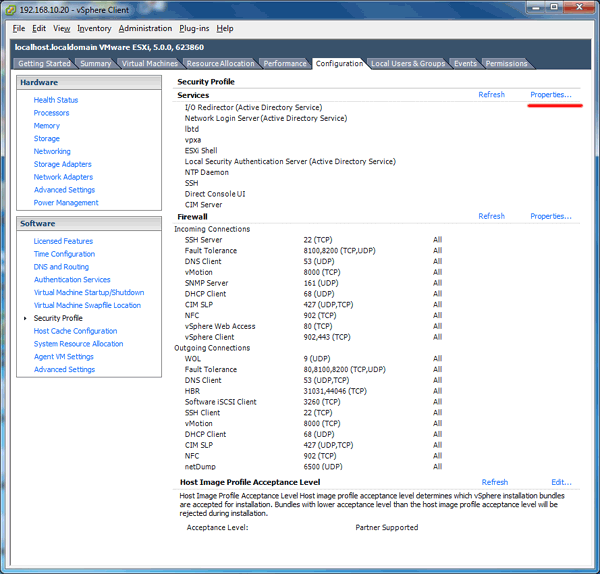Switch to the Summary tab

pyautogui.click(x=96, y=64)
